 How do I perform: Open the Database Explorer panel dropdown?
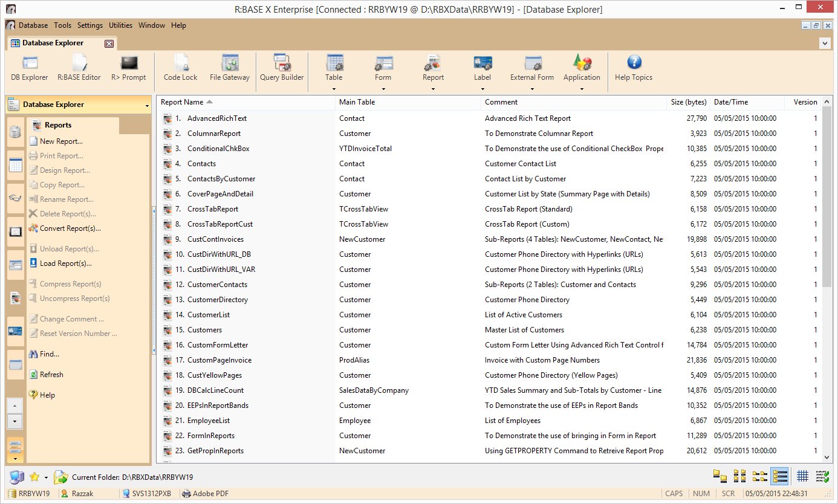click(x=147, y=106)
